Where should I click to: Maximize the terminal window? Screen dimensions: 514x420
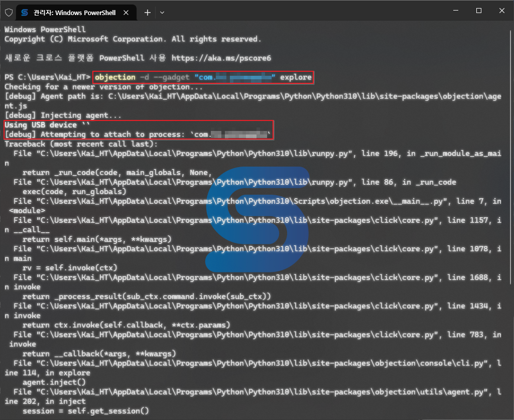tap(478, 11)
